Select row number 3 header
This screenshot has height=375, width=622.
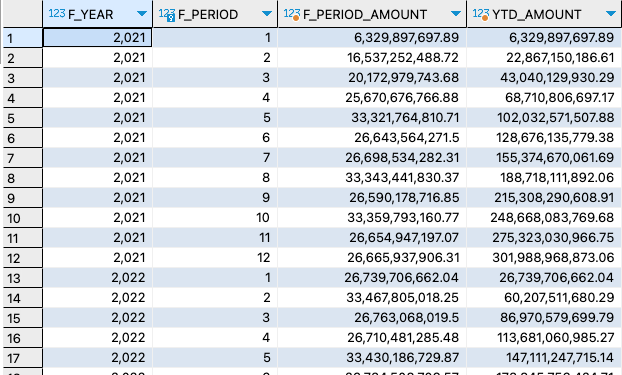click(x=23, y=78)
